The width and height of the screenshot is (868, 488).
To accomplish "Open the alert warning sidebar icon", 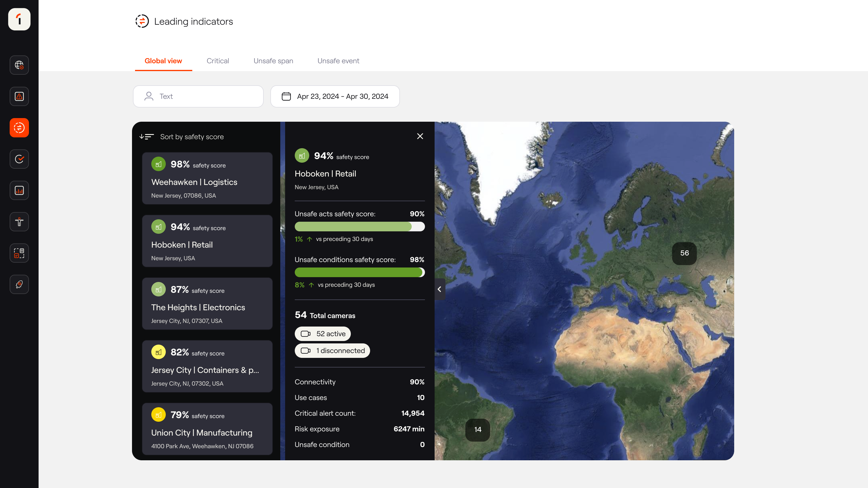I will [x=19, y=96].
